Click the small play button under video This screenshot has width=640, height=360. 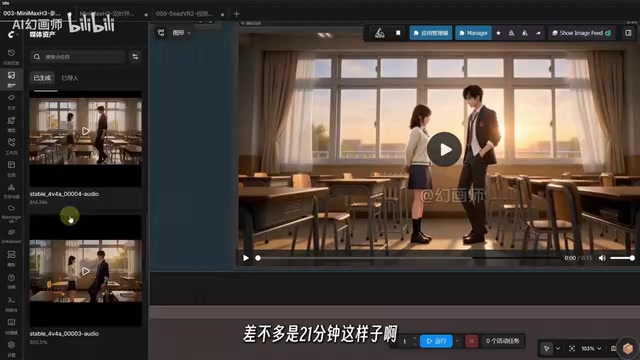pyautogui.click(x=246, y=258)
